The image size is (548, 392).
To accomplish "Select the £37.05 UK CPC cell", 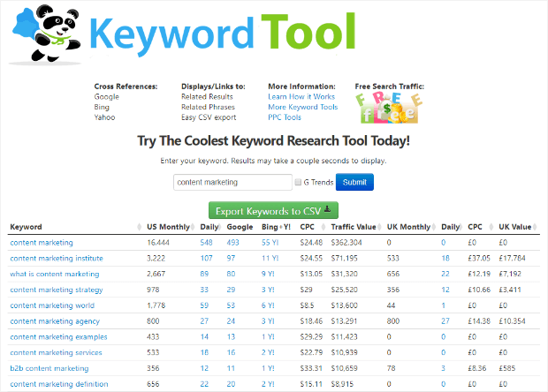I will click(479, 259).
